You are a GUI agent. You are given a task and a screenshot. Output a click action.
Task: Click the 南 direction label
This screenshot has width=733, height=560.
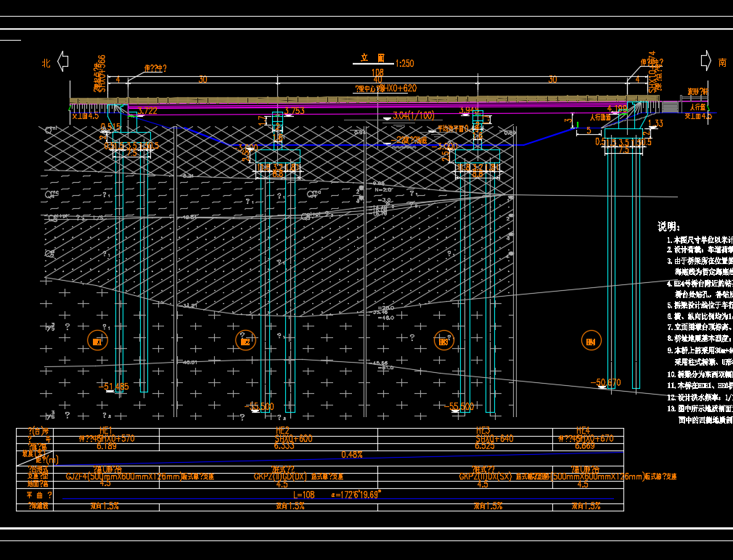[722, 62]
